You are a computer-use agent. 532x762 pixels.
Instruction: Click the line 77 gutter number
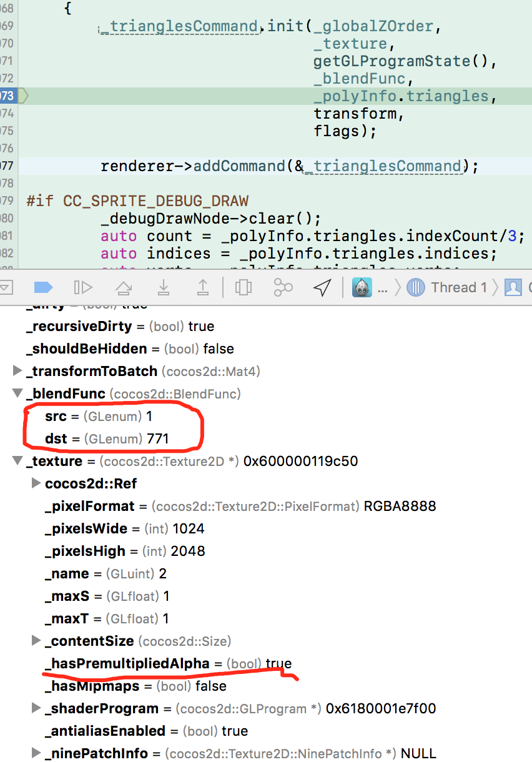click(7, 166)
